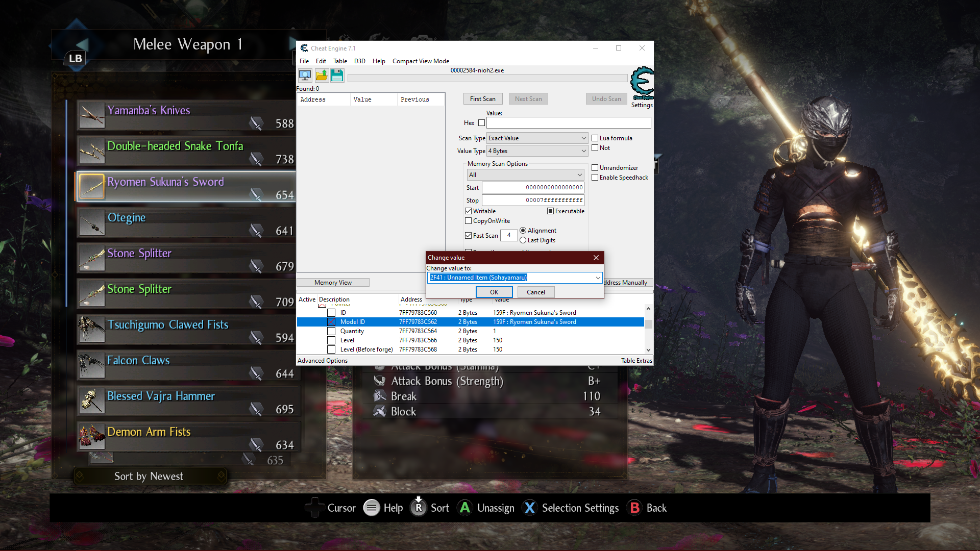Open Memory View
The height and width of the screenshot is (551, 980).
point(333,282)
